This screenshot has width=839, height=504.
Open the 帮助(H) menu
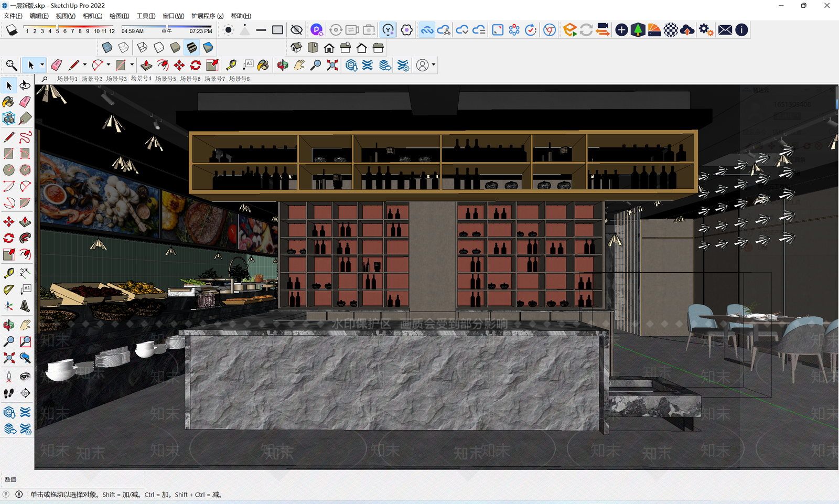[x=241, y=16]
